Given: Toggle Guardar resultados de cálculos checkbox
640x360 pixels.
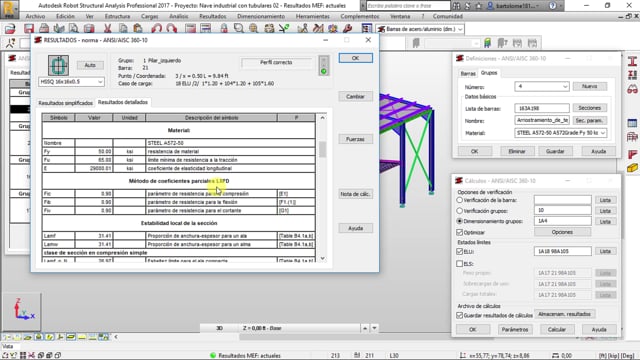Looking at the screenshot, I should click(460, 315).
